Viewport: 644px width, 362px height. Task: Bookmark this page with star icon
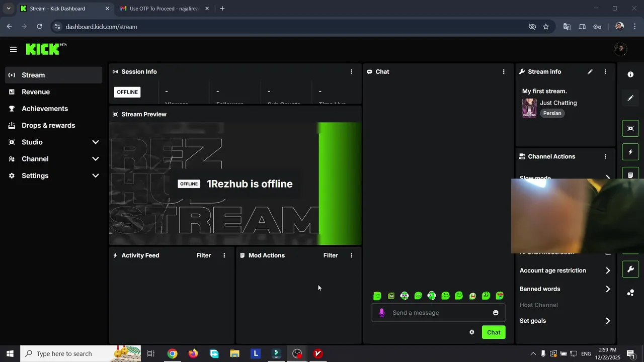pos(546,27)
